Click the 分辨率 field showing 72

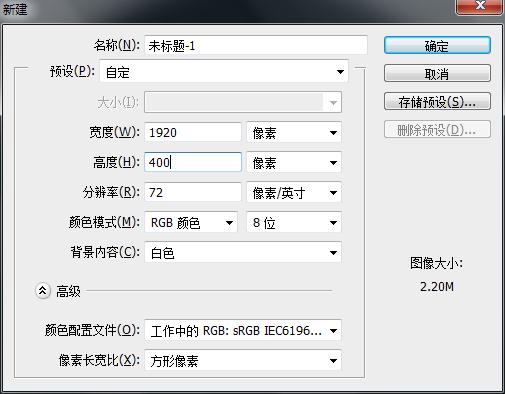[x=193, y=192]
